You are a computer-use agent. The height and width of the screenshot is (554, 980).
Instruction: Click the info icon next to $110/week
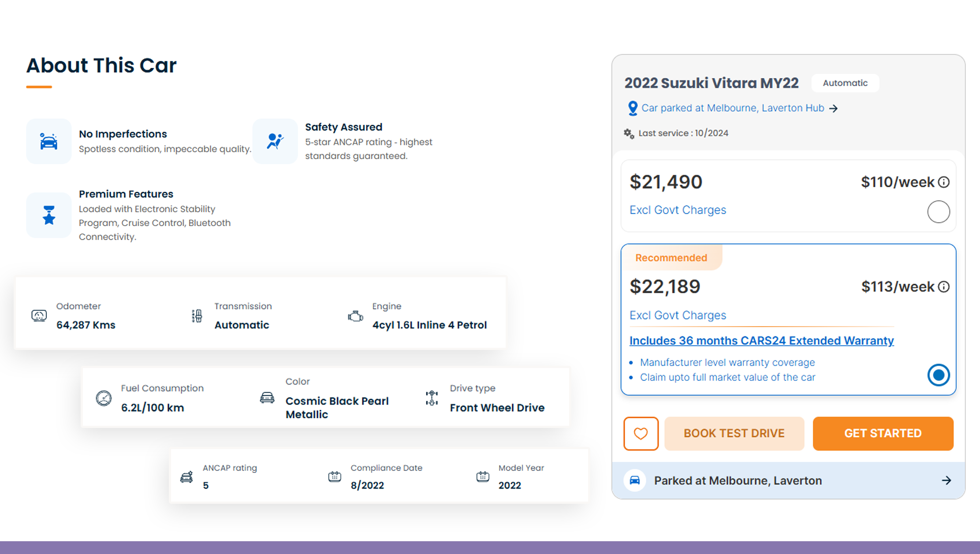943,182
